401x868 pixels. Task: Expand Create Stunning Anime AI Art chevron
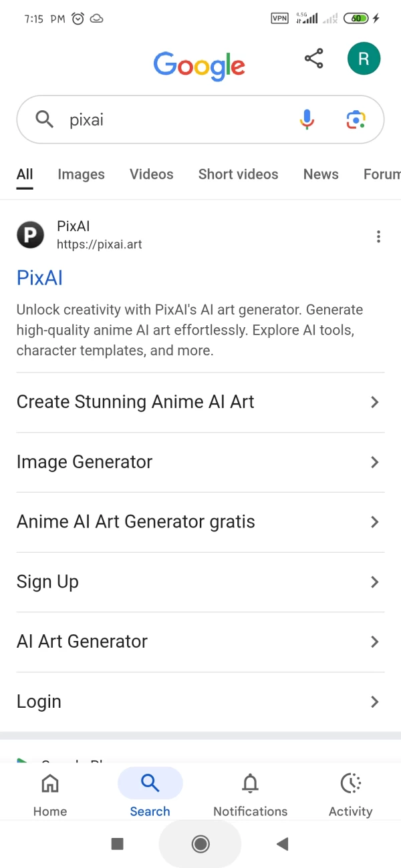[374, 402]
